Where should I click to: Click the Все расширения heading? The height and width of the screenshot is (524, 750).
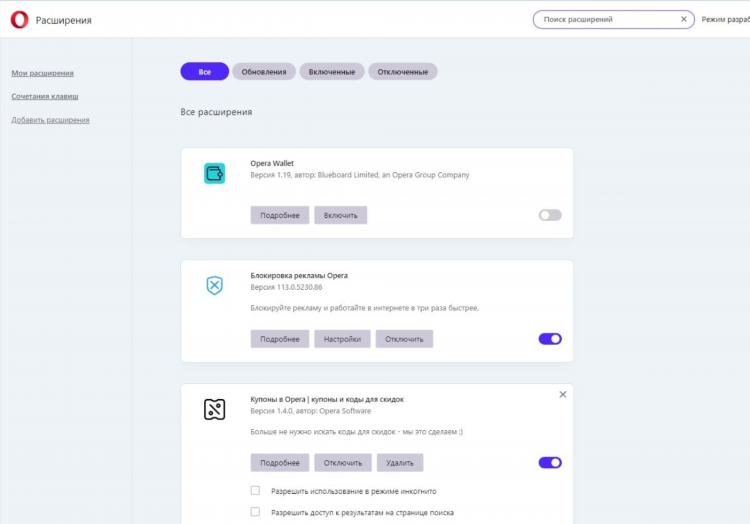tap(216, 112)
